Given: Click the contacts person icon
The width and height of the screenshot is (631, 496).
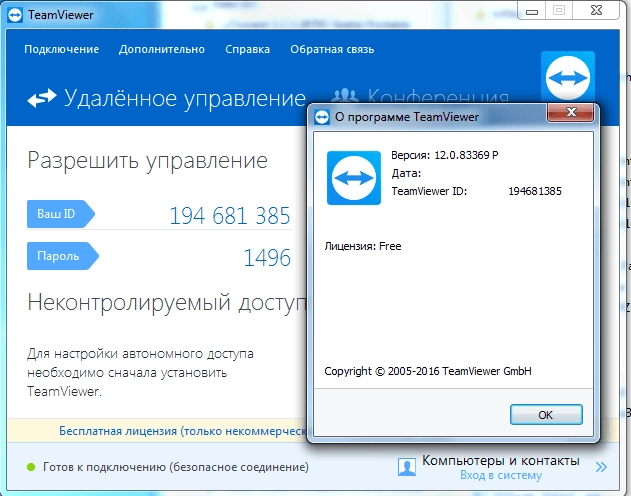Looking at the screenshot, I should click(407, 467).
